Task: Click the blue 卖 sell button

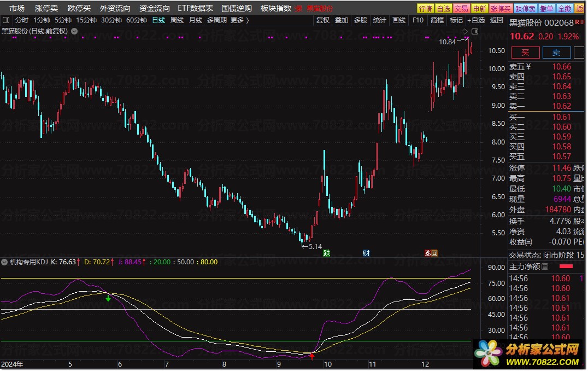Action: click(556, 53)
